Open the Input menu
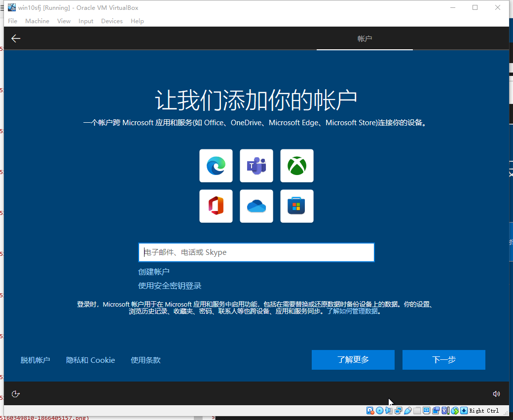 pyautogui.click(x=86, y=21)
